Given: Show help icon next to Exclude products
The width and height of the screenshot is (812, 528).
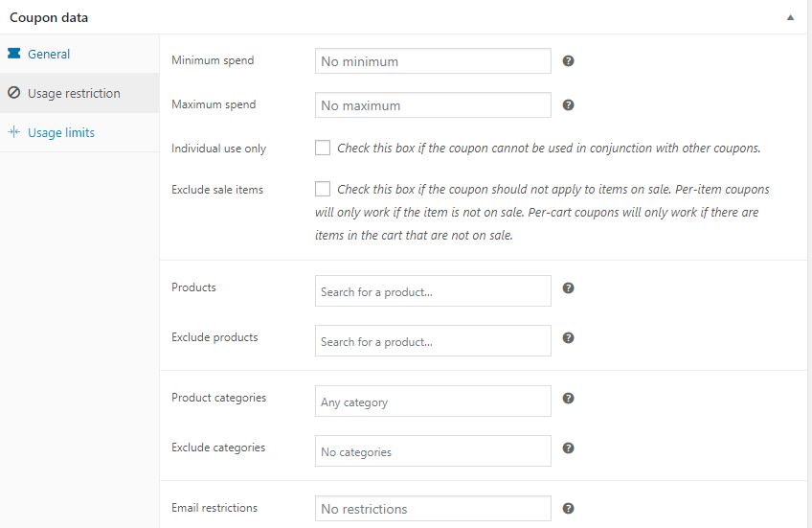Looking at the screenshot, I should point(568,338).
